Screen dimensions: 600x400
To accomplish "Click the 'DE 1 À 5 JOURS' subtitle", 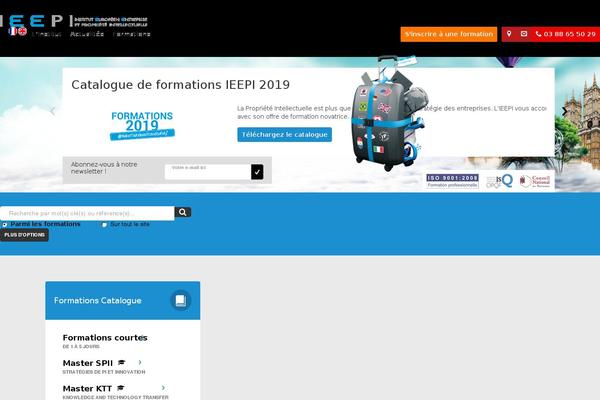I will coord(81,346).
